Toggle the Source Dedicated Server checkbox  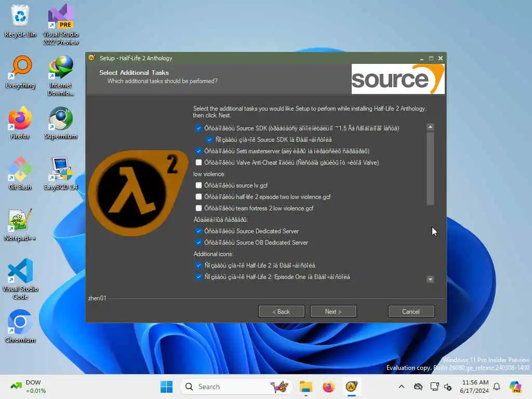click(x=198, y=231)
